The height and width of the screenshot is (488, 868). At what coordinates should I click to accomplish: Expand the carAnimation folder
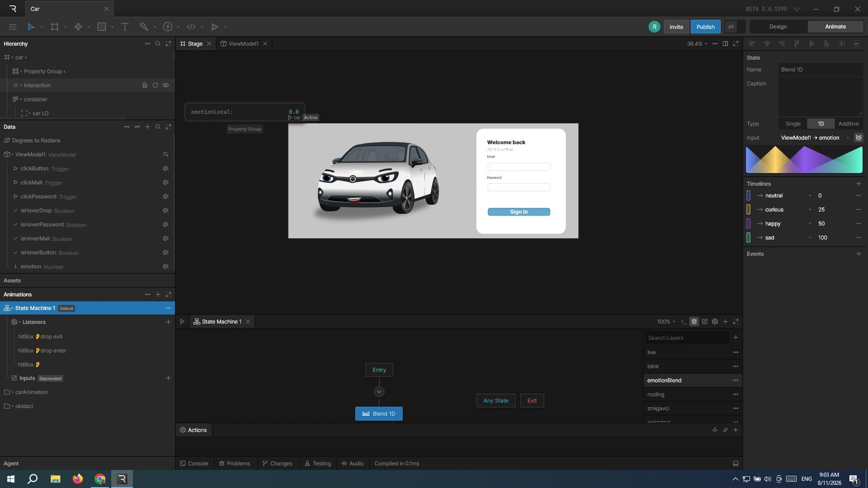[12, 392]
